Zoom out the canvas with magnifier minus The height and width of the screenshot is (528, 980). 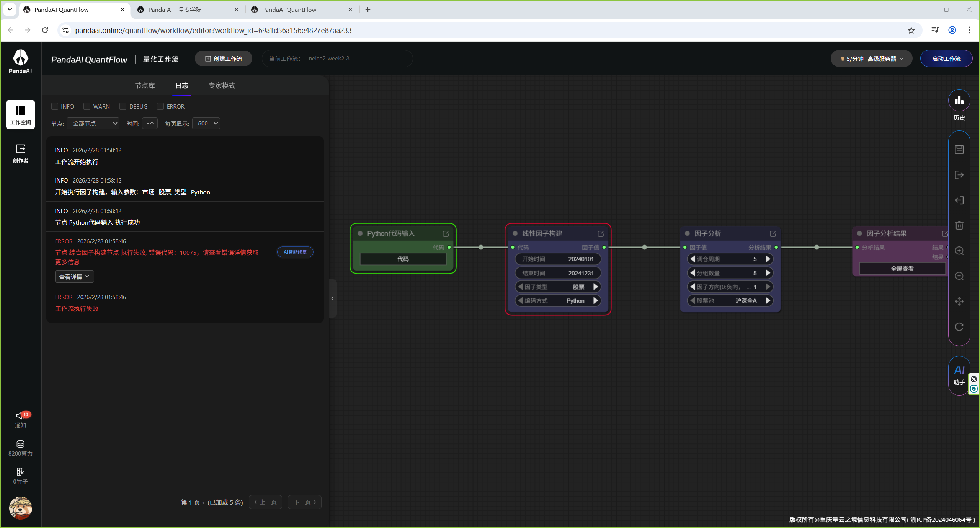959,276
